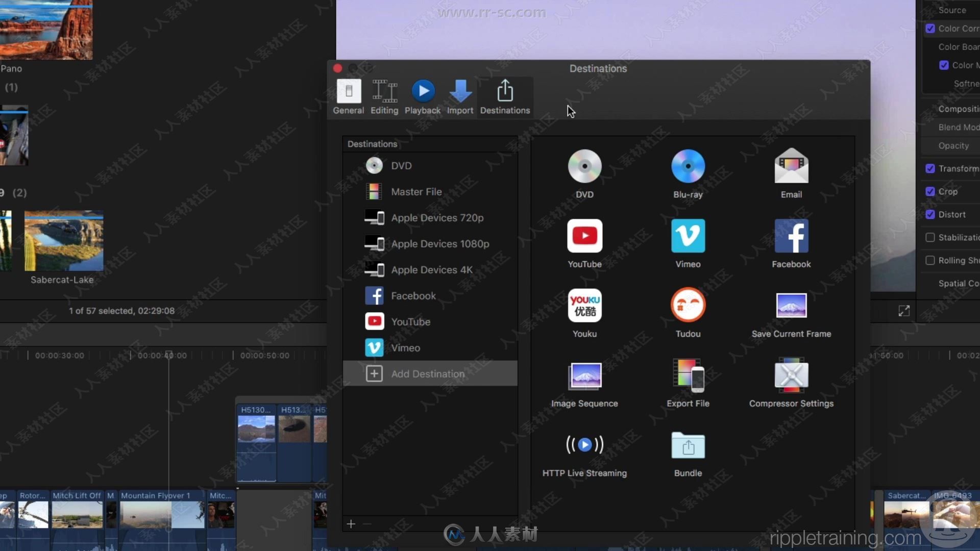Toggle the Transform checkbox

click(x=930, y=168)
